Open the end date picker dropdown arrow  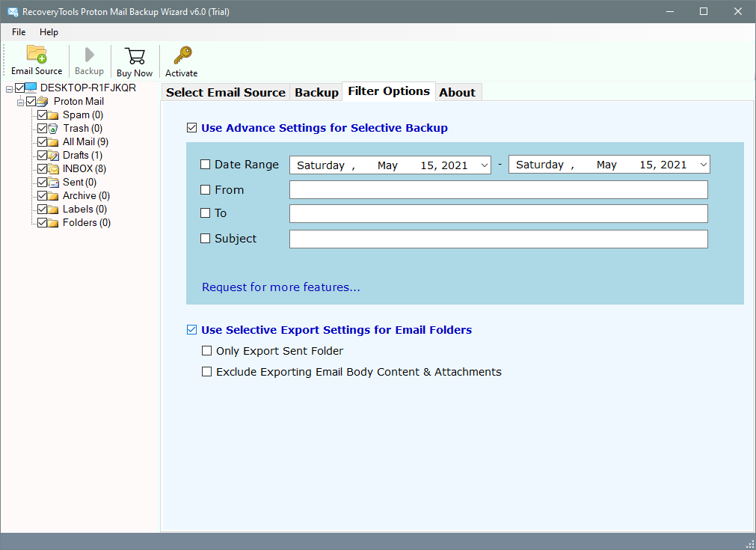point(704,165)
